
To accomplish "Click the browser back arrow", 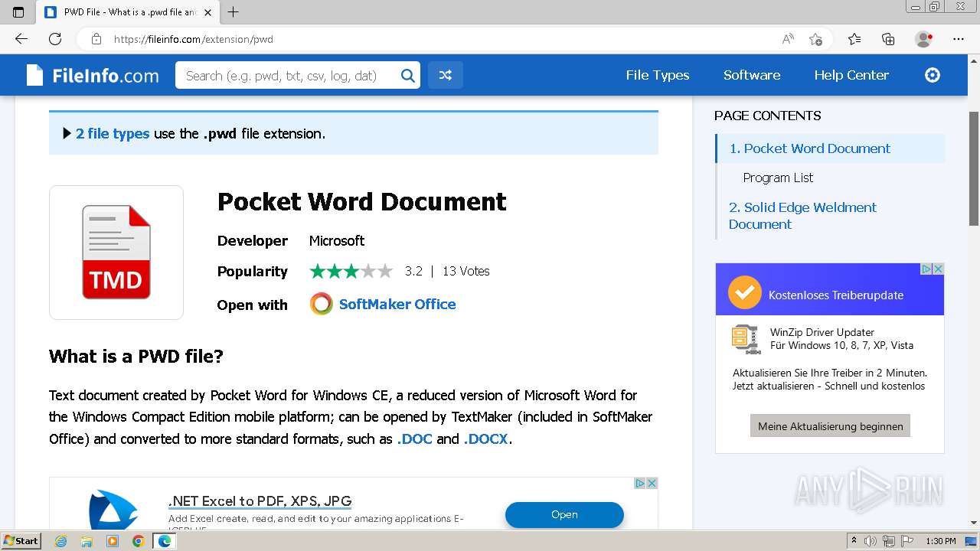I will coord(21,39).
